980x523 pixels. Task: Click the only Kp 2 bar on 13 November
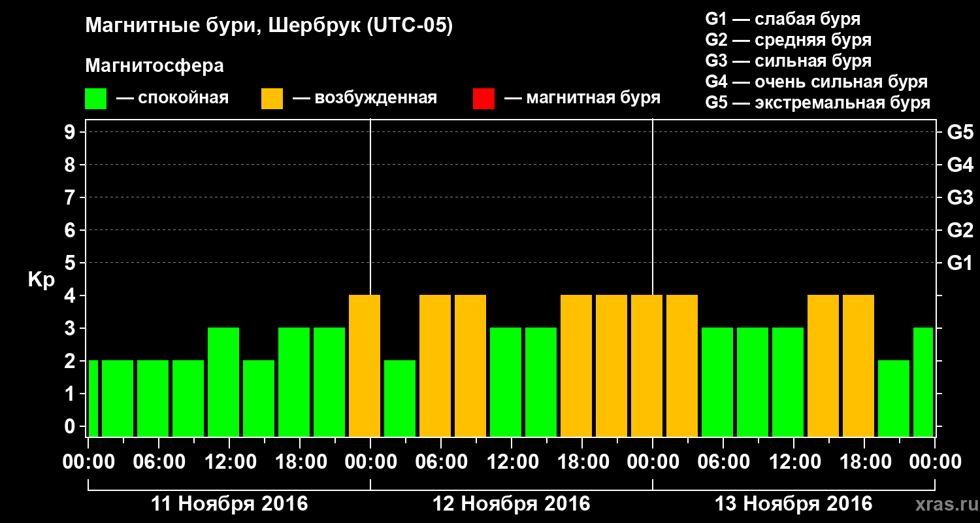(x=894, y=398)
